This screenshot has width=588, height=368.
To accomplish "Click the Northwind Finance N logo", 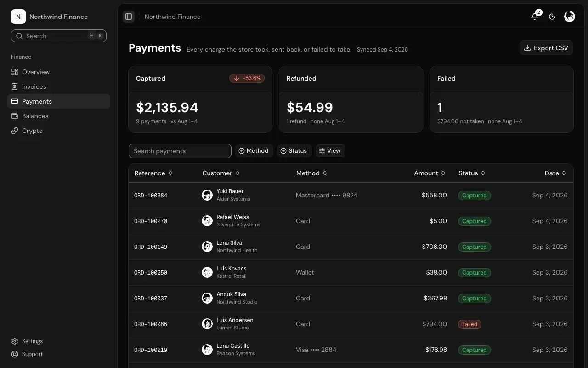I will (18, 17).
